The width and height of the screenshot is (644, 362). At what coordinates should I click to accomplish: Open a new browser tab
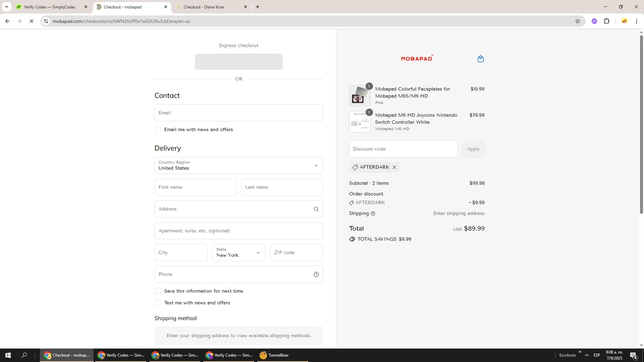pos(258,7)
